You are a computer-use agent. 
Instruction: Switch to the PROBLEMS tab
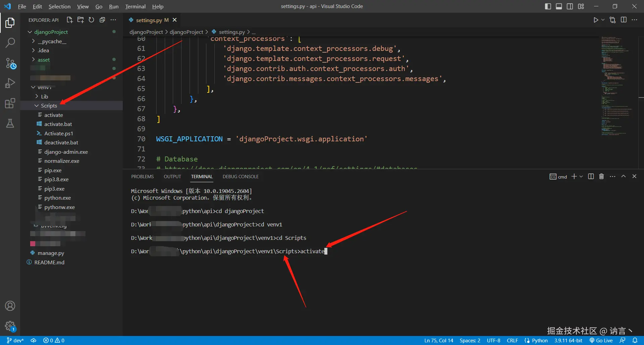coord(143,177)
